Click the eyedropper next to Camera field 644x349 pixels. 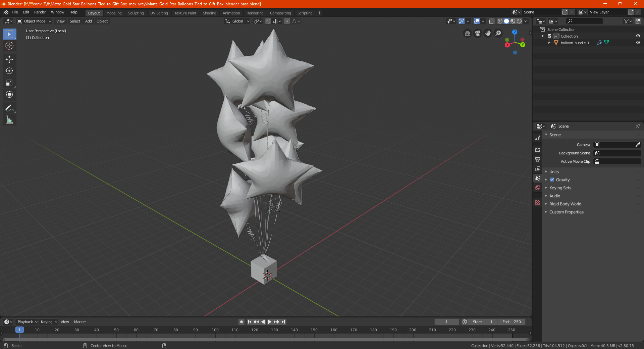point(638,145)
